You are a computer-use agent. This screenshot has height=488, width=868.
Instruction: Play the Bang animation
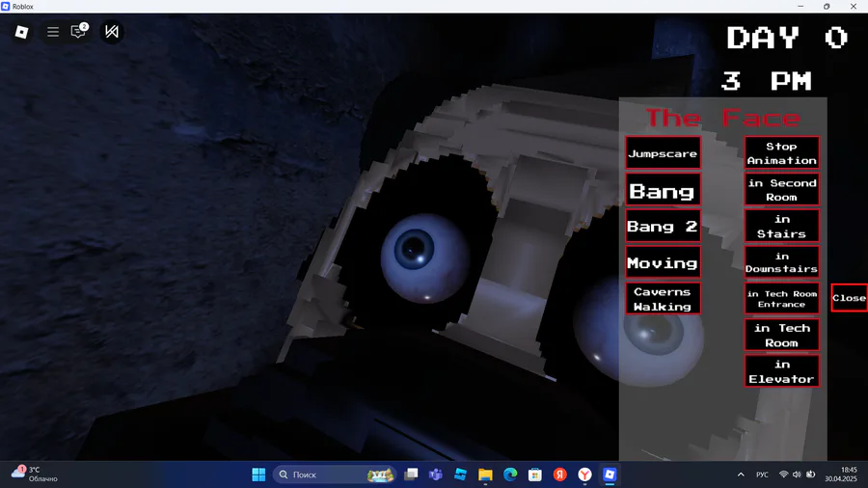point(663,190)
